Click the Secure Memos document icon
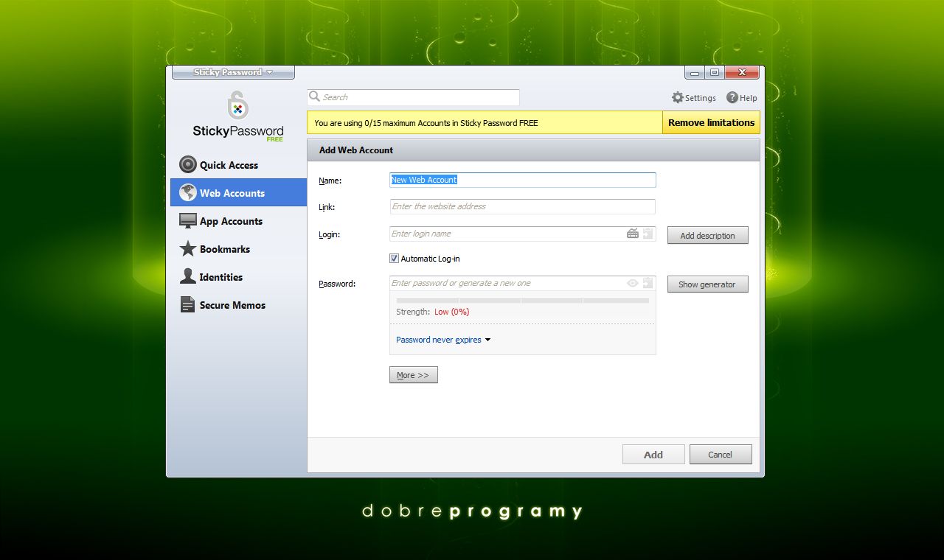 (188, 304)
